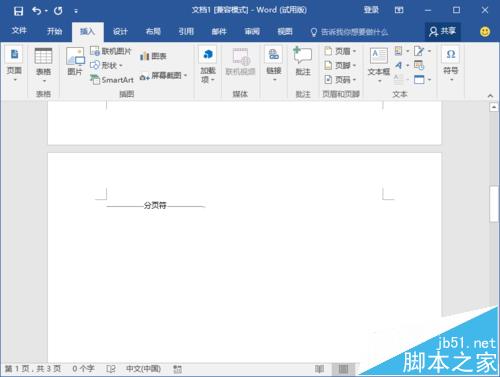Open the ribbon display options icon
This screenshot has width=500, height=377.
coord(399,10)
